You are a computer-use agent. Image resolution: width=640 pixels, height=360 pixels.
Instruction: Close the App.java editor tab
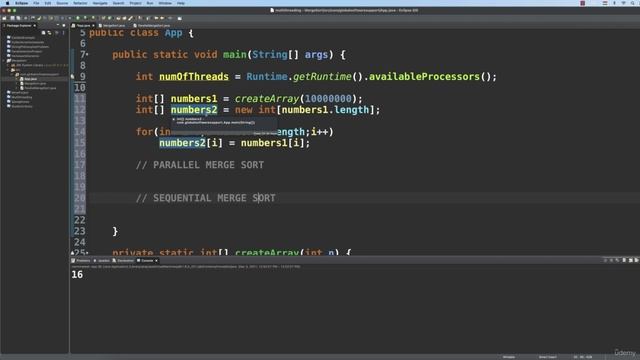[93, 25]
